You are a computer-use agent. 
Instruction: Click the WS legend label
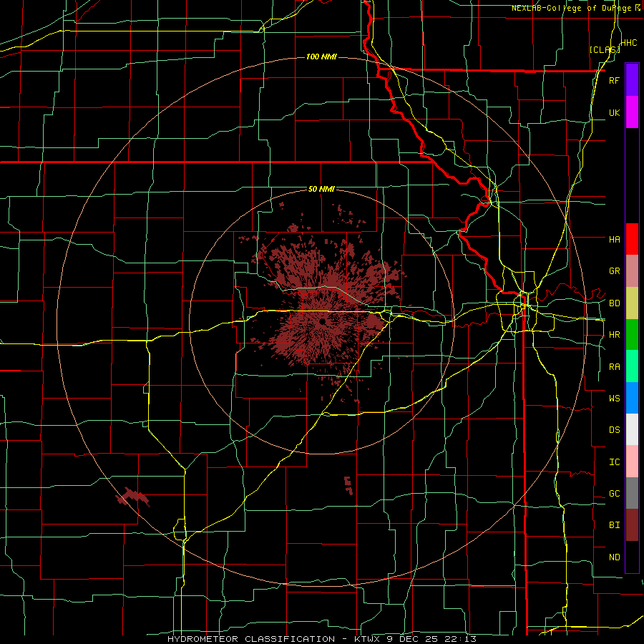614,398
